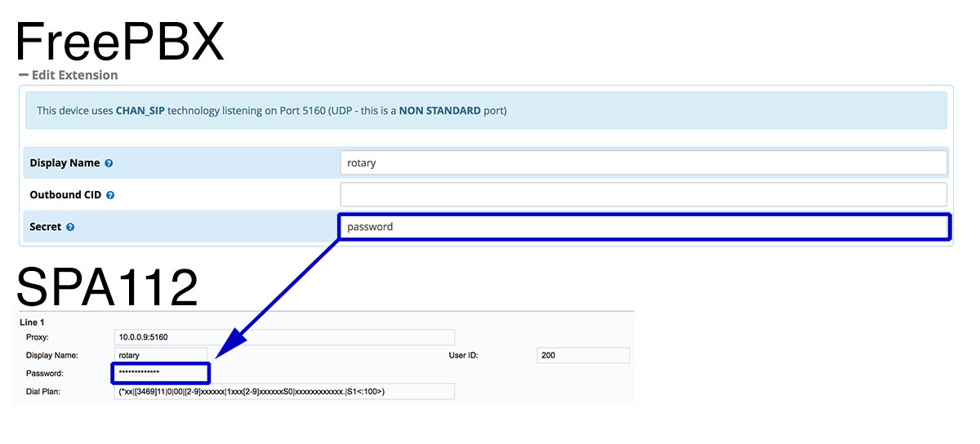Screen dimensions: 980x444
Task: Select the 'Display Name:' label in SPA112
Action: 51,355
